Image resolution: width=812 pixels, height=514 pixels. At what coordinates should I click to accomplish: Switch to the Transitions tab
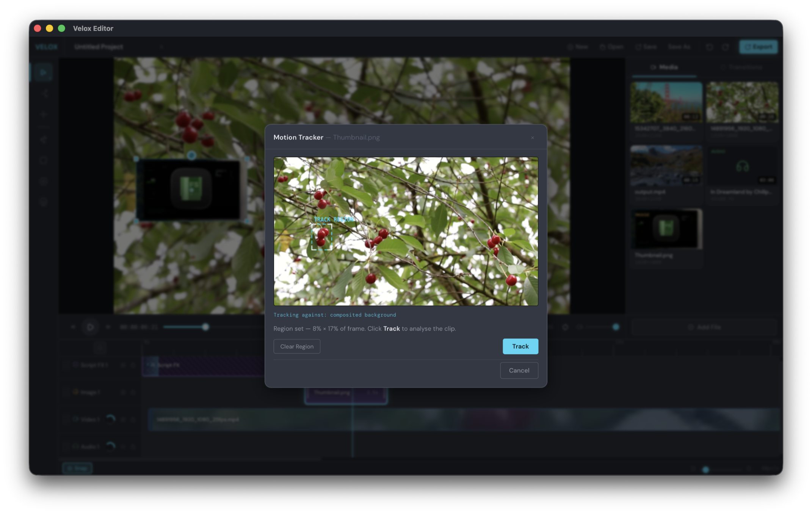741,67
